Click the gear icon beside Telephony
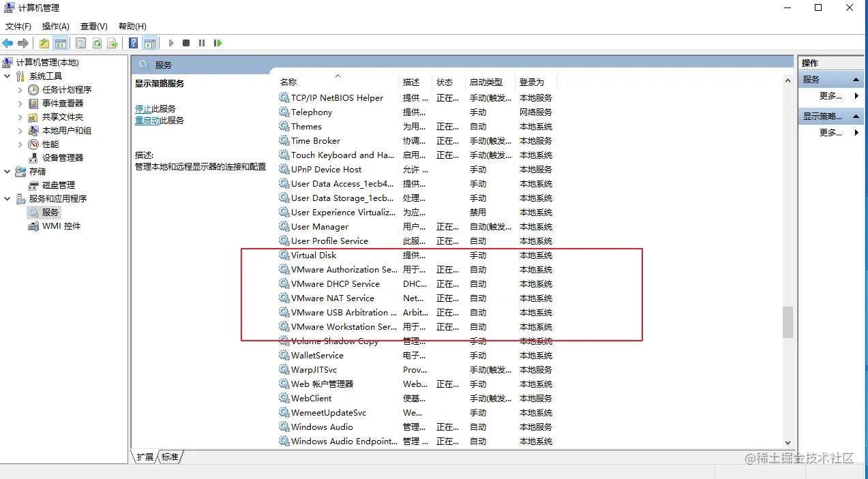 (284, 112)
